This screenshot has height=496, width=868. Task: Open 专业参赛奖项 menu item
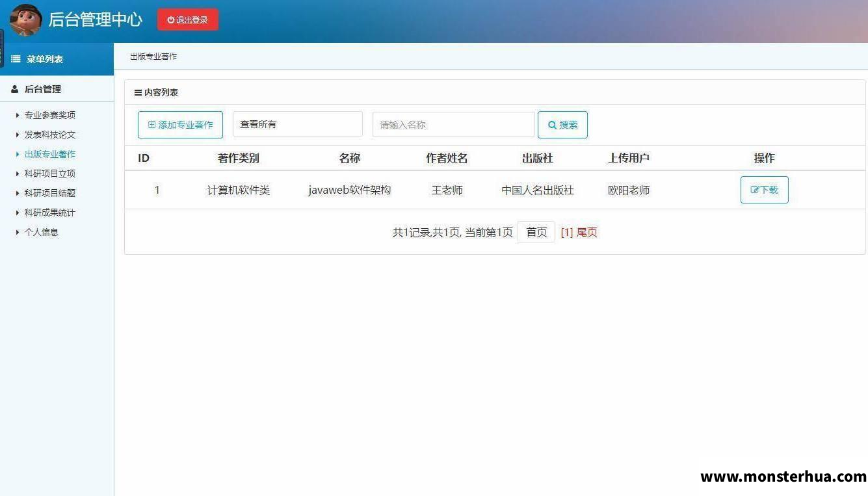pyautogui.click(x=50, y=115)
